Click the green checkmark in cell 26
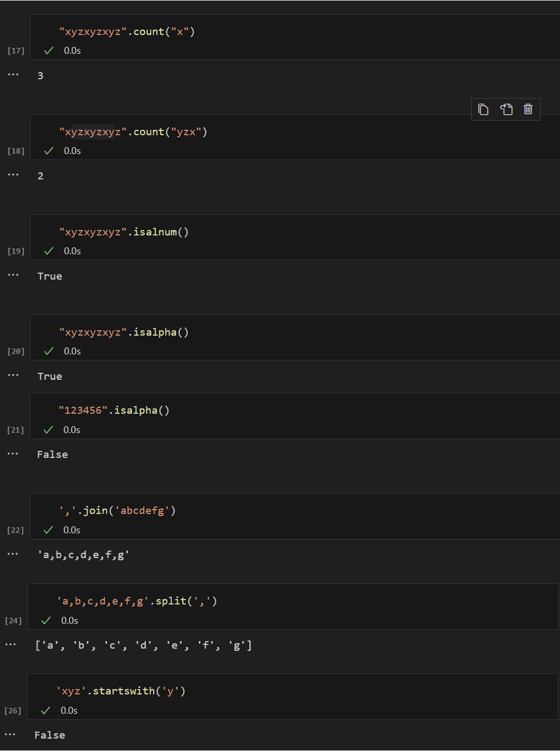This screenshot has height=751, width=560. tap(46, 711)
